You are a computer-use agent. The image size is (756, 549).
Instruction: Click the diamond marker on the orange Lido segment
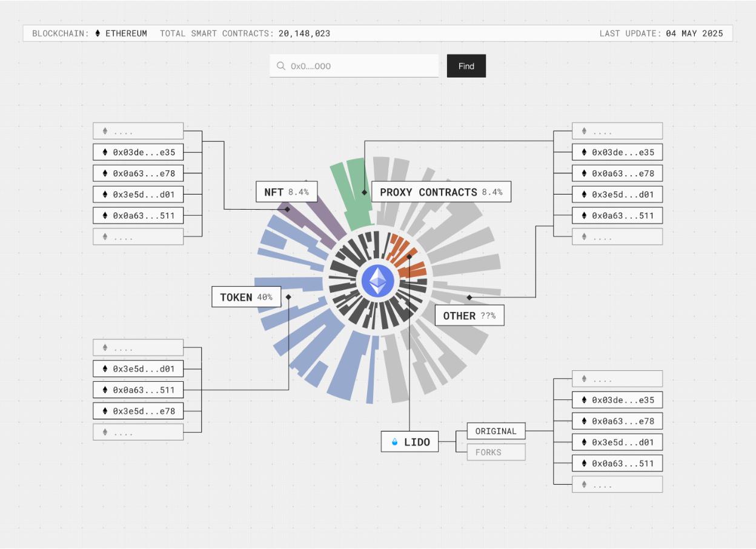pos(409,256)
